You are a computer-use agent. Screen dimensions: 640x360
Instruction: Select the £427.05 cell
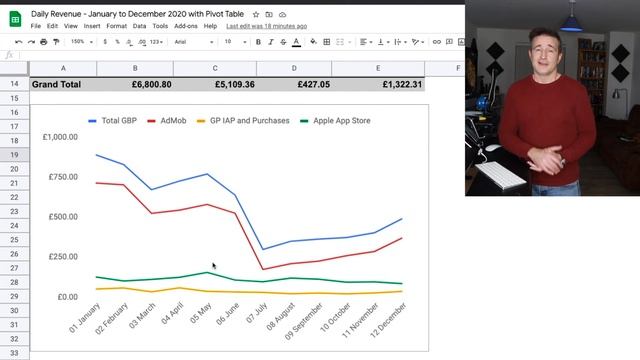tap(294, 84)
